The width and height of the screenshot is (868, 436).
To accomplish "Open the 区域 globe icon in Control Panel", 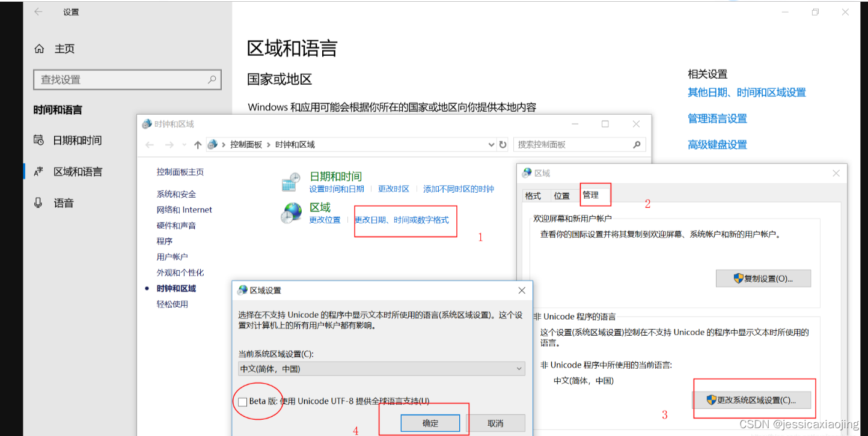I will (x=292, y=213).
